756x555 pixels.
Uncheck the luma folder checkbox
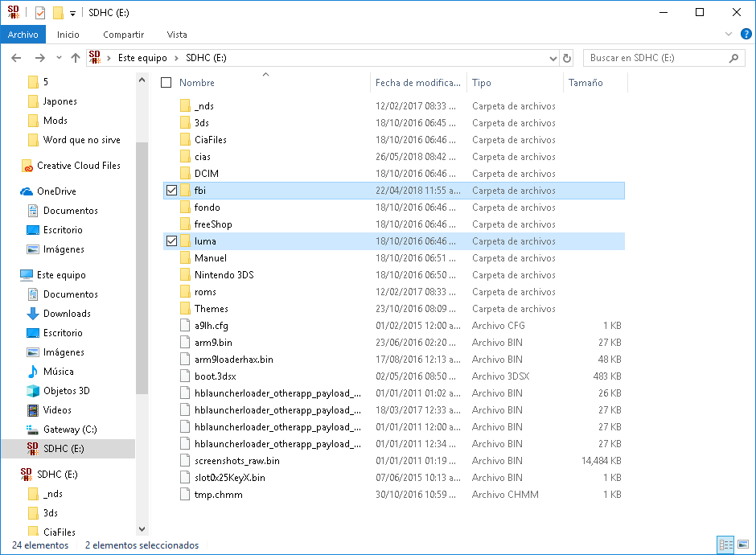pyautogui.click(x=171, y=241)
